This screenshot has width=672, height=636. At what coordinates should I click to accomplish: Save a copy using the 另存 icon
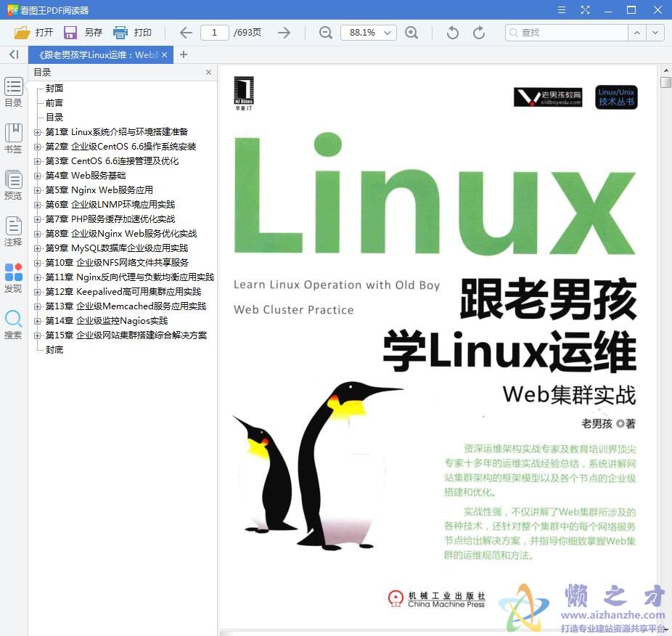70,32
